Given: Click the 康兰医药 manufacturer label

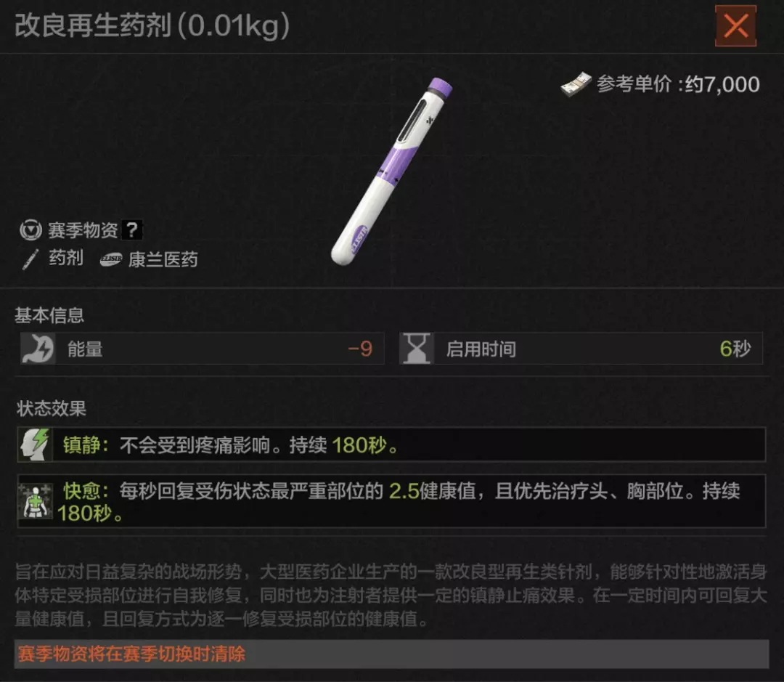Looking at the screenshot, I should (x=163, y=259).
